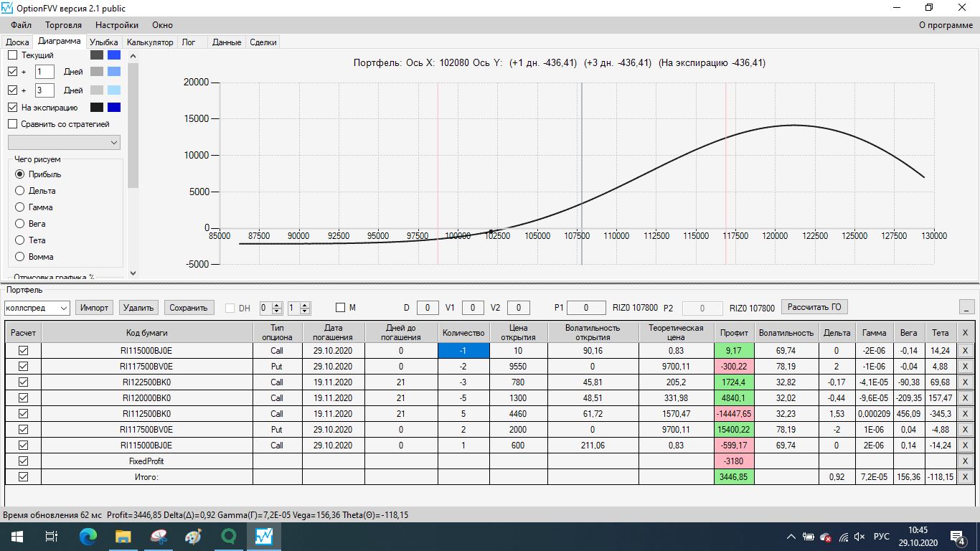Switch to the Сделки tab
980x551 pixels.
coord(263,42)
